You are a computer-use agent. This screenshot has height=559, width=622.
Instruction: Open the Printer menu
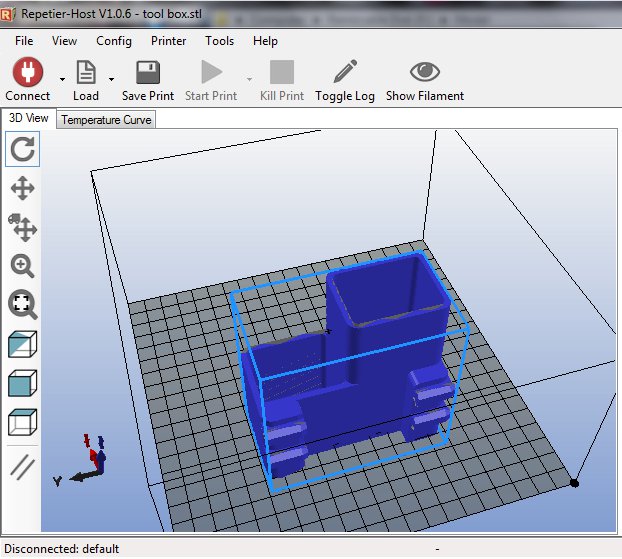tap(168, 41)
